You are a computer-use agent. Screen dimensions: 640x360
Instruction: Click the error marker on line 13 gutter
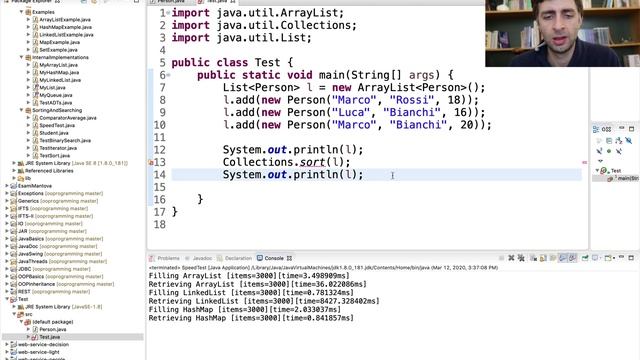click(151, 162)
